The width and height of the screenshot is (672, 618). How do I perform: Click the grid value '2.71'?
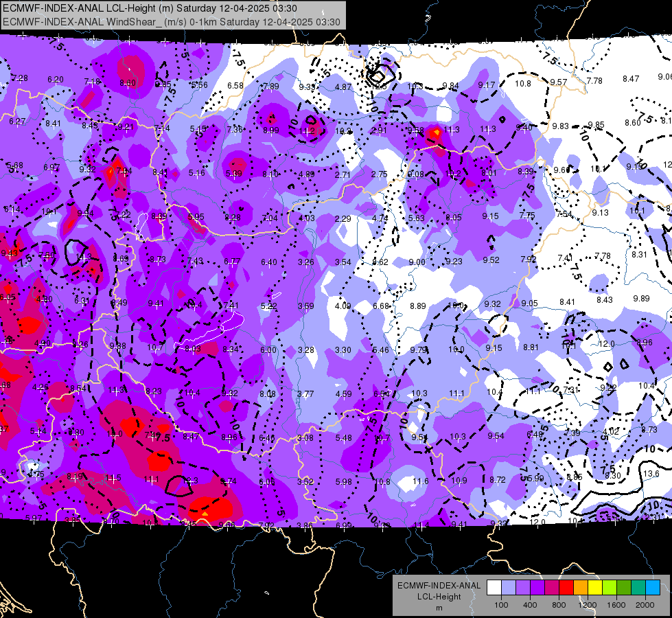point(343,174)
